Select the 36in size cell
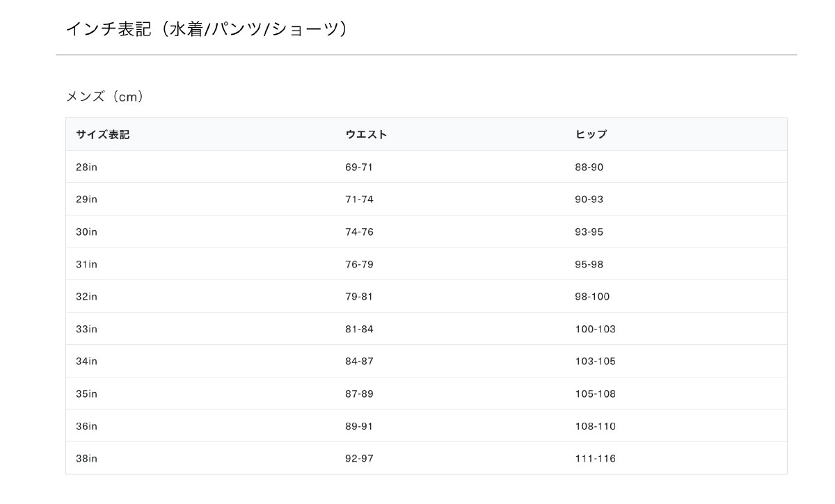 (x=86, y=426)
